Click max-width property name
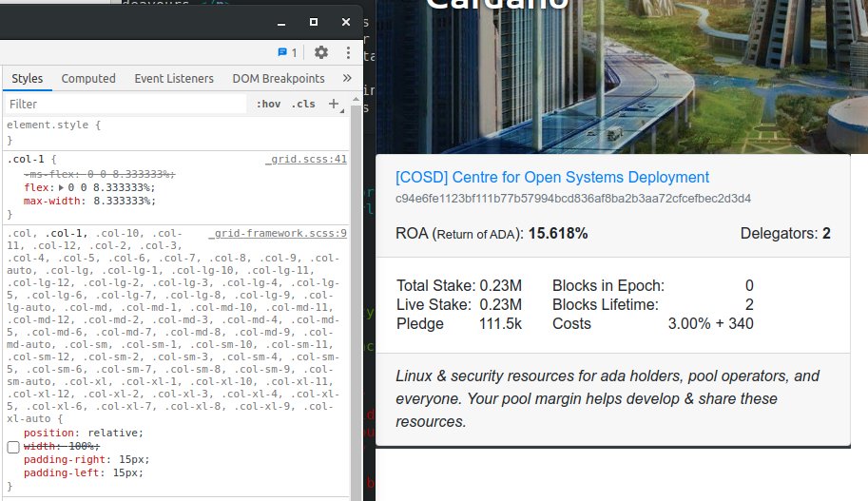 tap(52, 201)
